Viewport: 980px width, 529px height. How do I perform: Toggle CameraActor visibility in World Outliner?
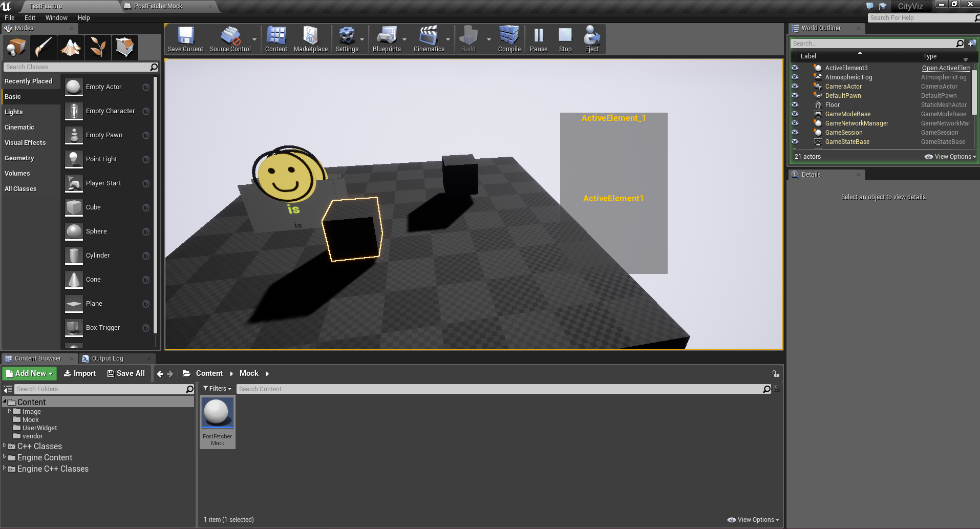tap(795, 86)
